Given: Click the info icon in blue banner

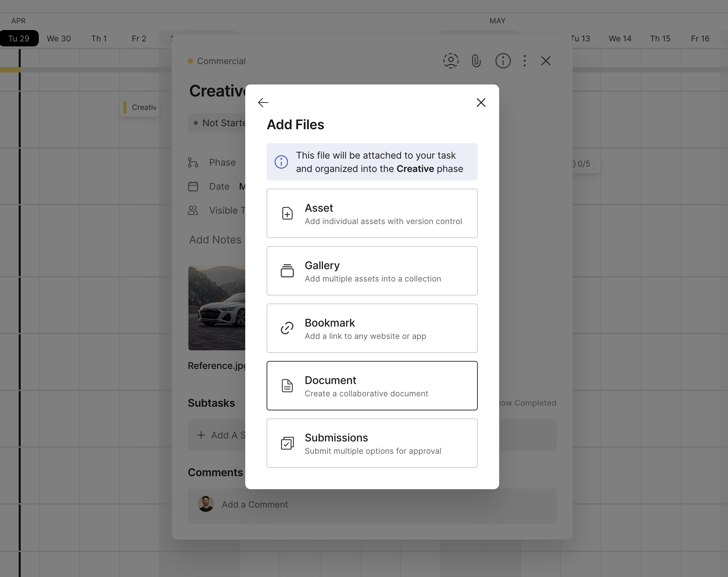Looking at the screenshot, I should click(281, 162).
